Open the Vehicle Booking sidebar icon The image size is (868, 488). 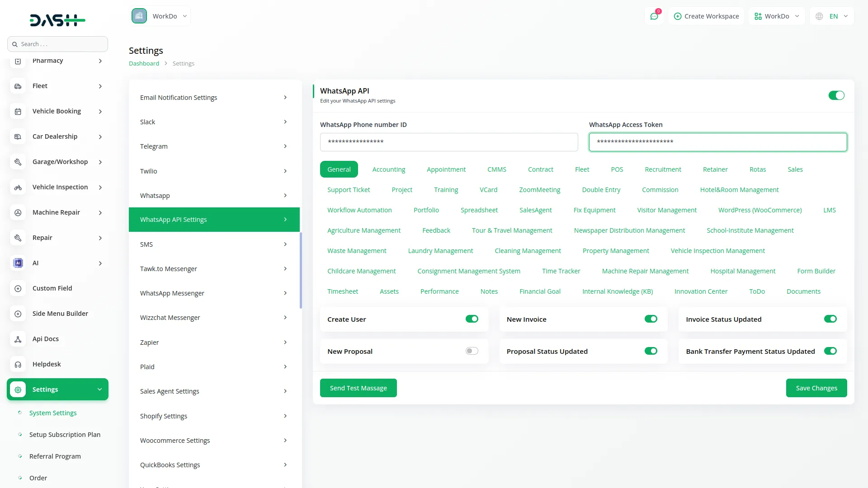pos(18,111)
